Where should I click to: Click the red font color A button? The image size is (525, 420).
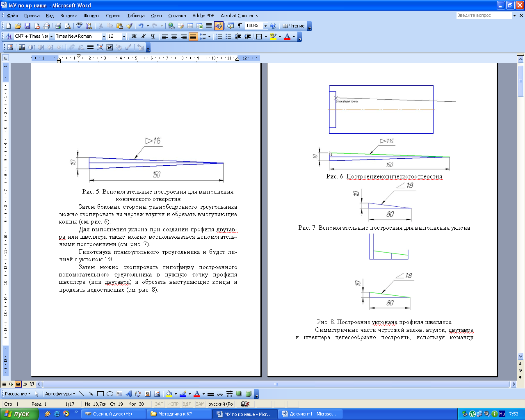click(287, 37)
